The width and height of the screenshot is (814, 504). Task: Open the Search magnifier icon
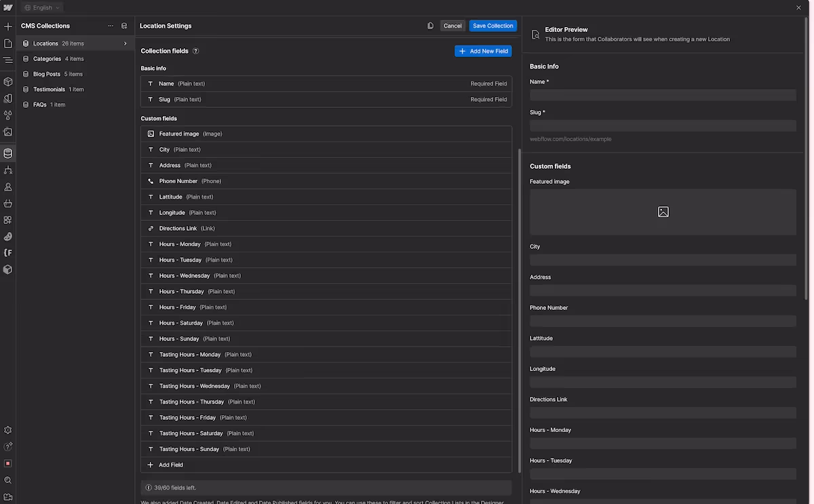coord(8,480)
